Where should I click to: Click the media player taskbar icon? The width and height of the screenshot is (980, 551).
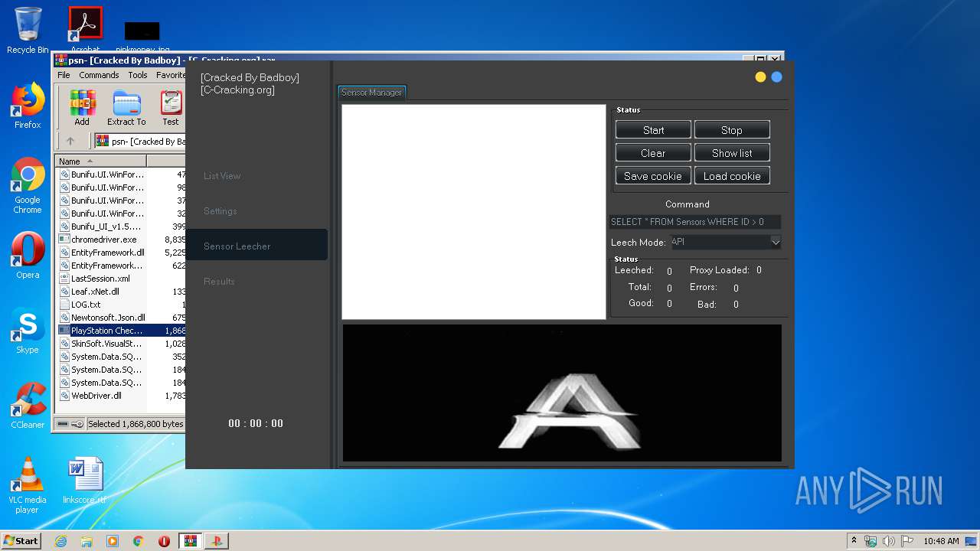[x=113, y=541]
